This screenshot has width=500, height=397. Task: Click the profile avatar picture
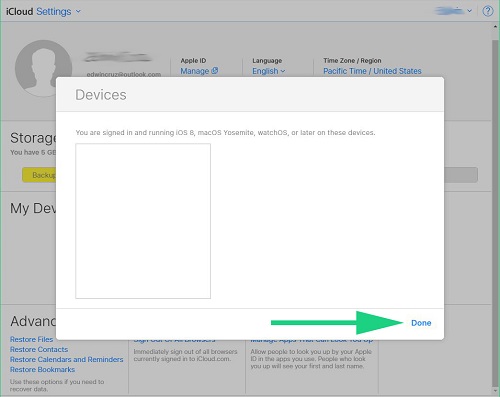[43, 68]
